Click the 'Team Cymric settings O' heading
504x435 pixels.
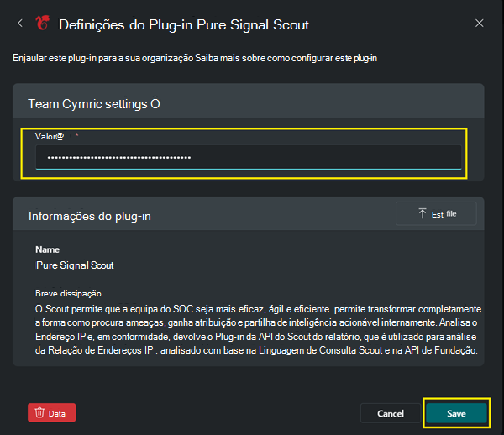click(x=94, y=104)
